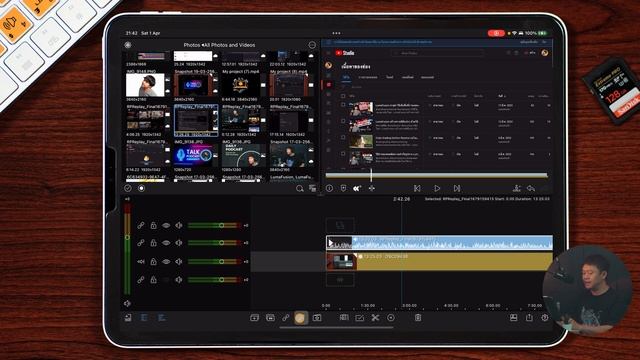Tap the highlighted round orange timeline tool
Viewport: 640px width, 360px height.
click(300, 318)
